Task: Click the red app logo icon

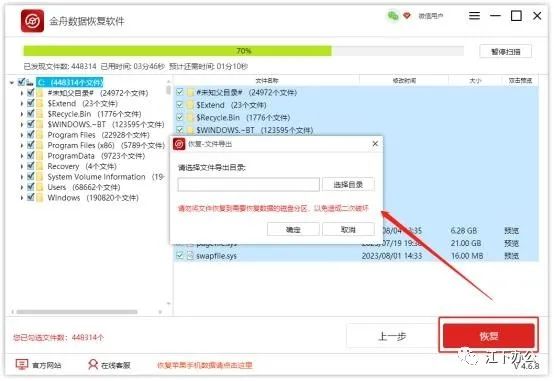Action: [x=33, y=21]
